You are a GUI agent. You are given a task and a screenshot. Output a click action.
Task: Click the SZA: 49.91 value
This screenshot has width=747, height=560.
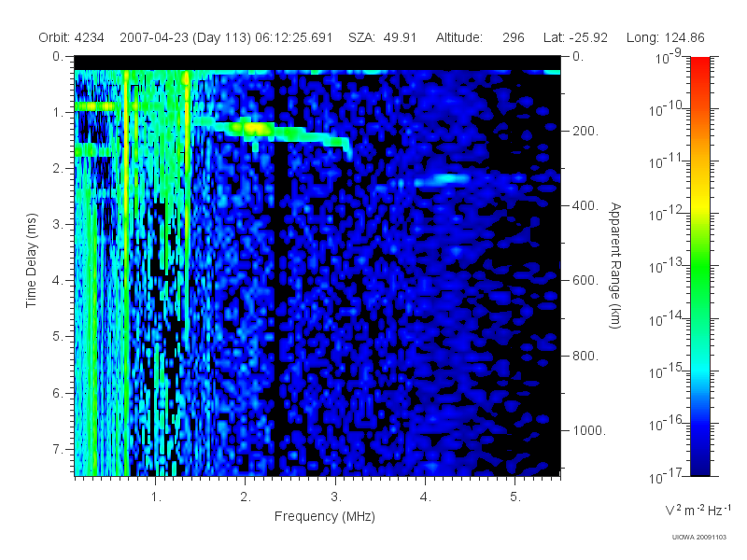click(383, 37)
